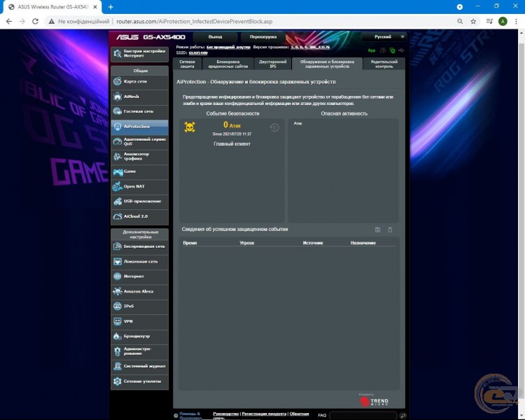Click the reset attack counter icon

pos(274,127)
